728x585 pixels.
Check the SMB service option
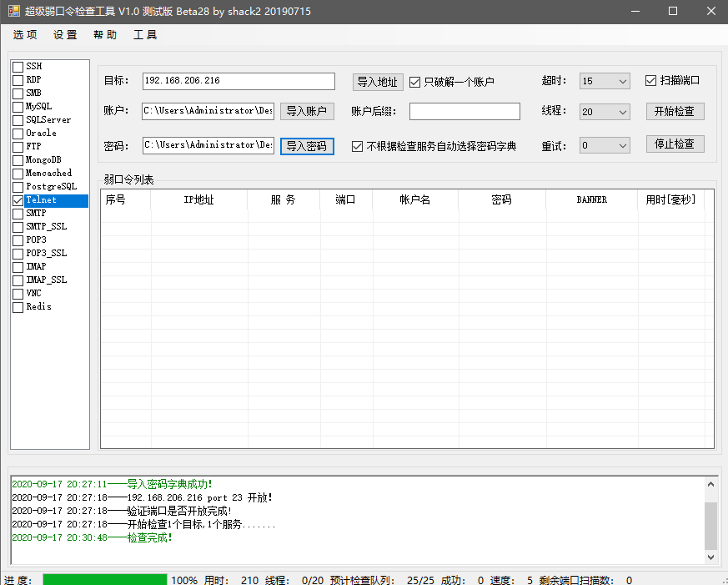coord(18,93)
